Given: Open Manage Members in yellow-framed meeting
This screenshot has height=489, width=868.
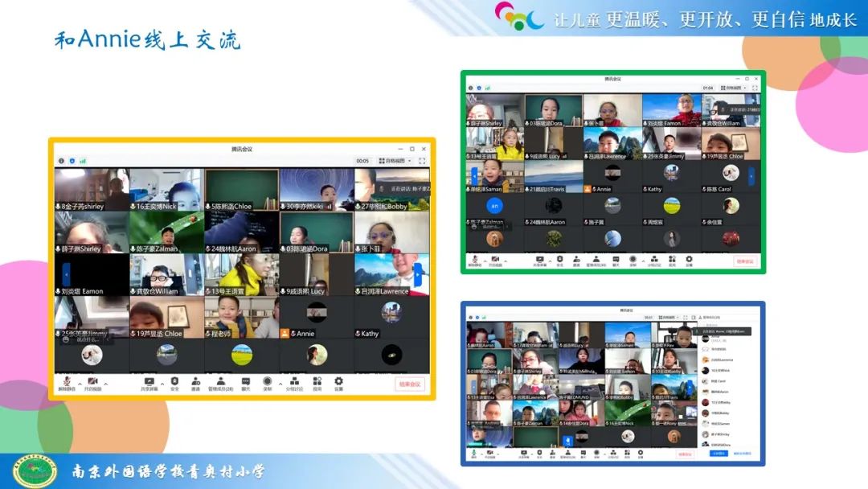Looking at the screenshot, I should 220,383.
